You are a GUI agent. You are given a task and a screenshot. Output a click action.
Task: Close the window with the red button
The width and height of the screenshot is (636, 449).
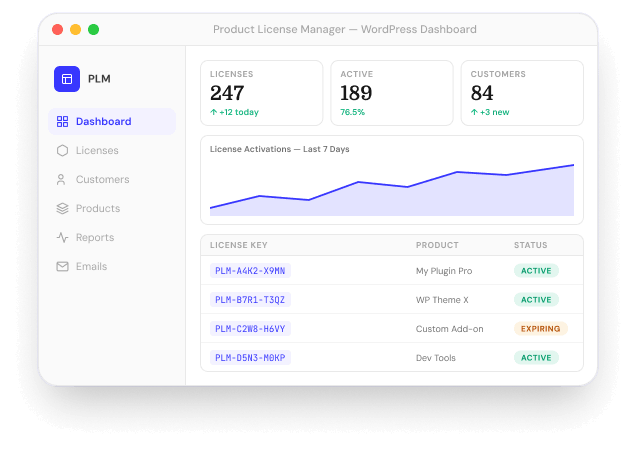pyautogui.click(x=58, y=30)
